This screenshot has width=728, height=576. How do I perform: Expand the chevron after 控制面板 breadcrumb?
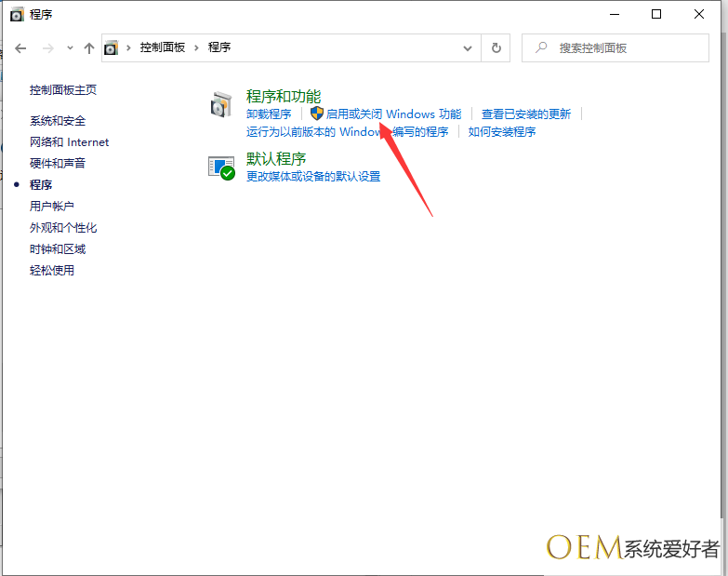click(197, 48)
